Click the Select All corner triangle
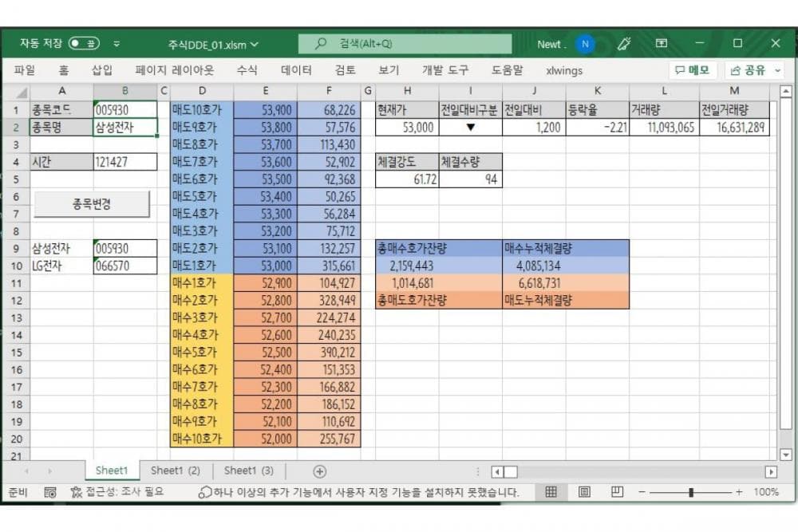 (x=21, y=92)
